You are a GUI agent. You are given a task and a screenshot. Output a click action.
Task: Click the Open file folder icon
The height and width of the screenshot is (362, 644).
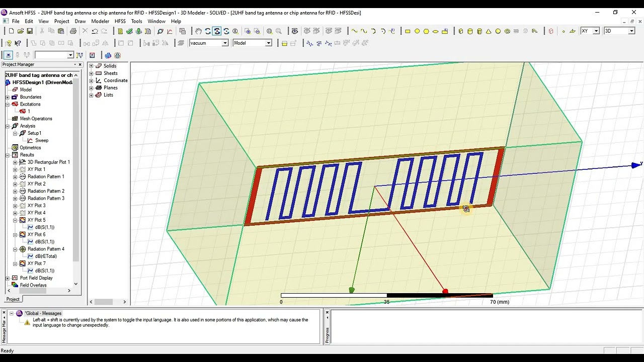click(21, 31)
